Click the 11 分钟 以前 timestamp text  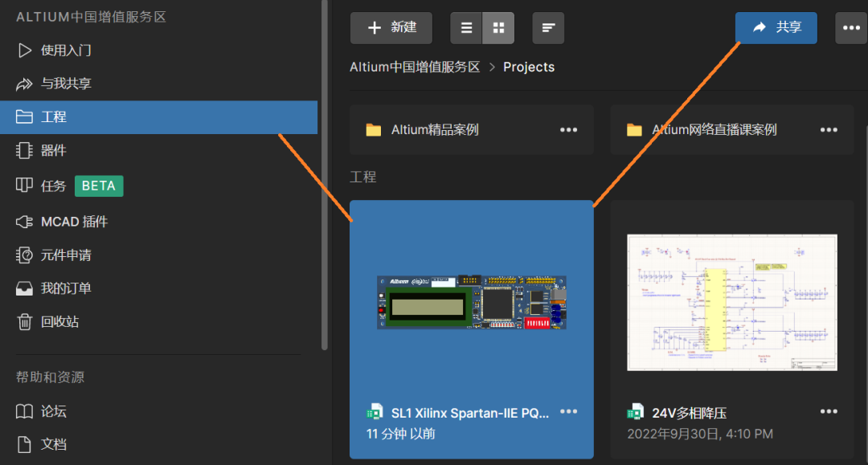point(401,434)
